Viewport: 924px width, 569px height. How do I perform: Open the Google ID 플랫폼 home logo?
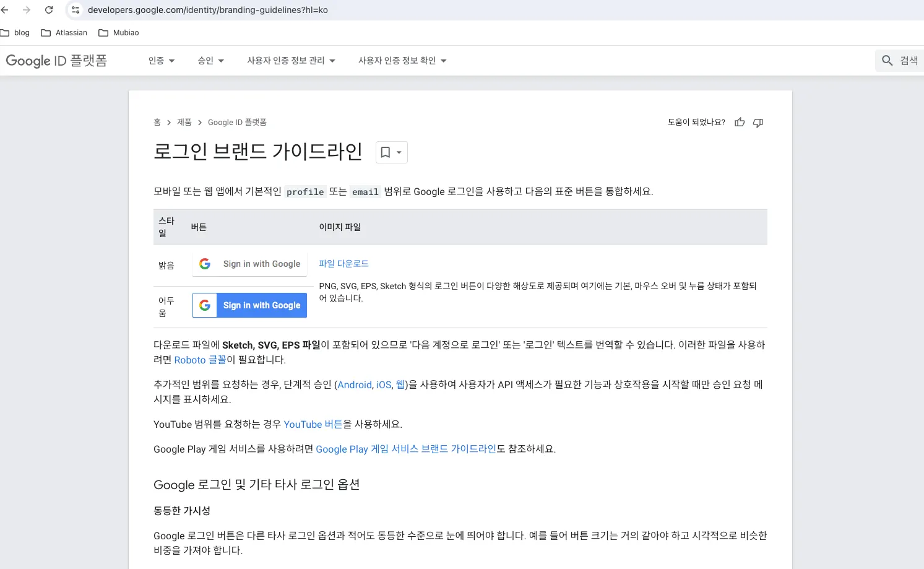56,61
